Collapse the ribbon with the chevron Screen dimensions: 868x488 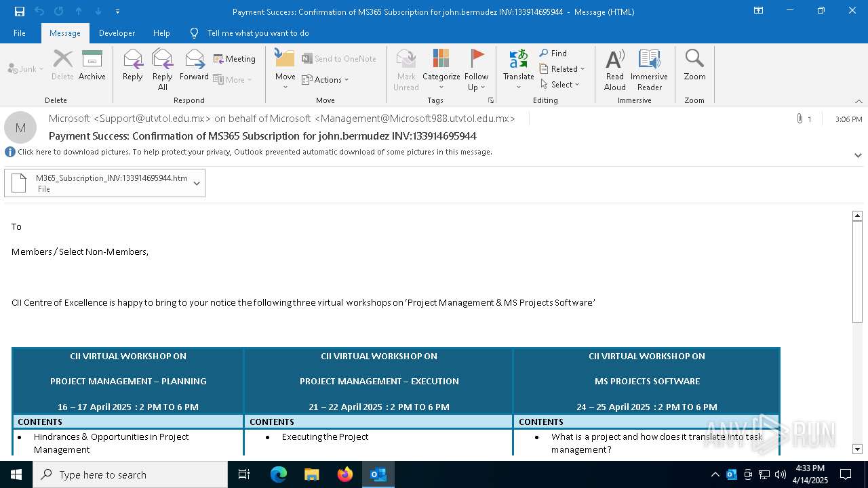click(x=859, y=101)
